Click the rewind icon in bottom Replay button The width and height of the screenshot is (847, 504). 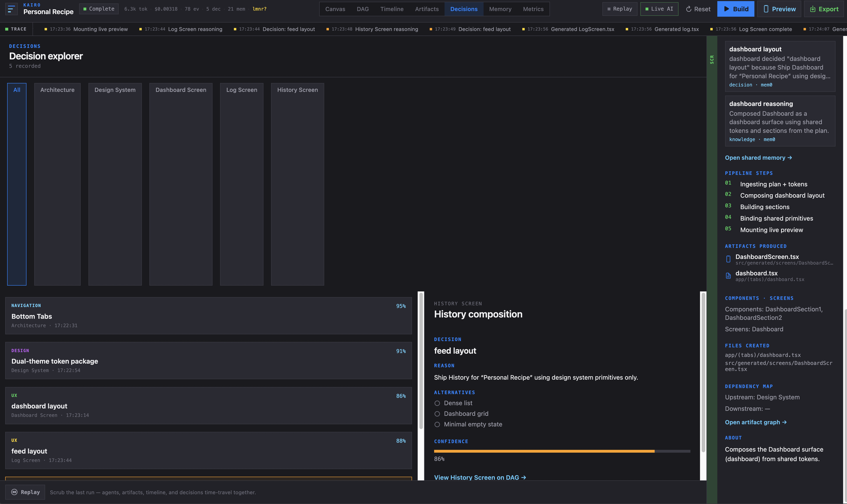tap(14, 492)
